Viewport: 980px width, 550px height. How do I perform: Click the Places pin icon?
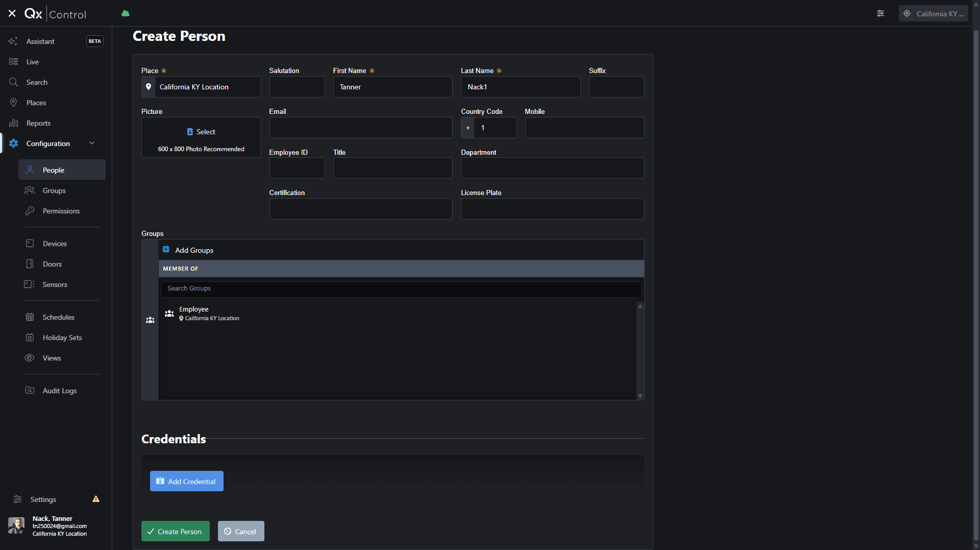click(x=13, y=103)
